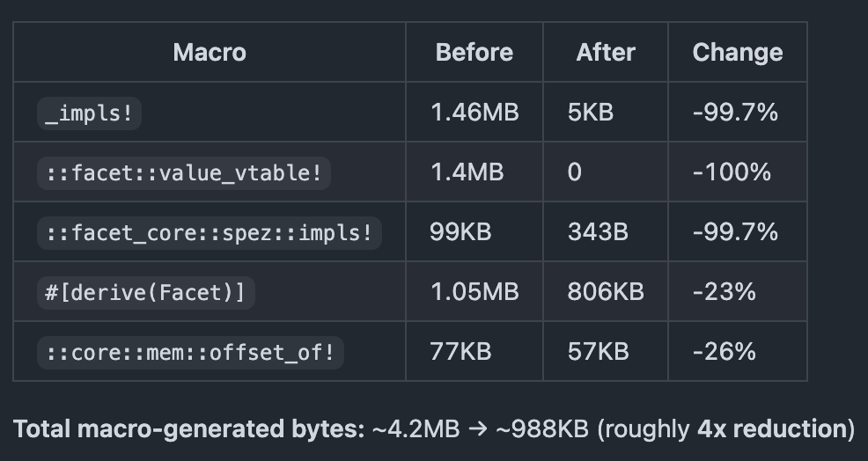The image size is (868, 461).
Task: Click the Macro column header
Action: 210,53
